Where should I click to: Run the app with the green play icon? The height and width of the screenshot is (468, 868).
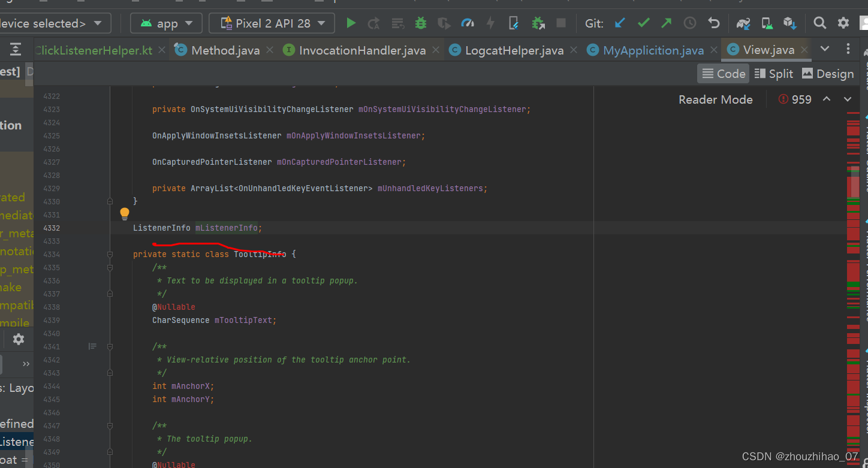coord(351,23)
